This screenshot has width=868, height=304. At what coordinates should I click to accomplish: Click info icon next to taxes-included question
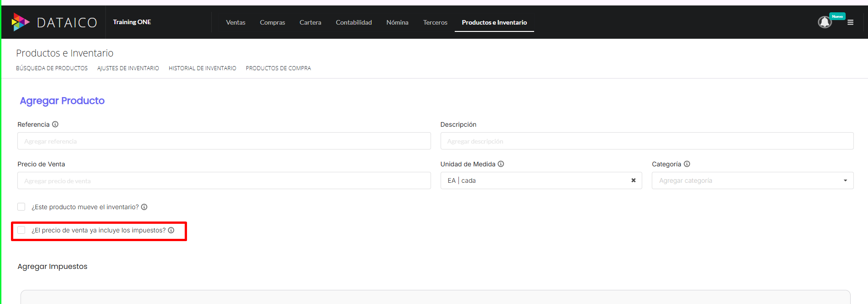(x=171, y=230)
